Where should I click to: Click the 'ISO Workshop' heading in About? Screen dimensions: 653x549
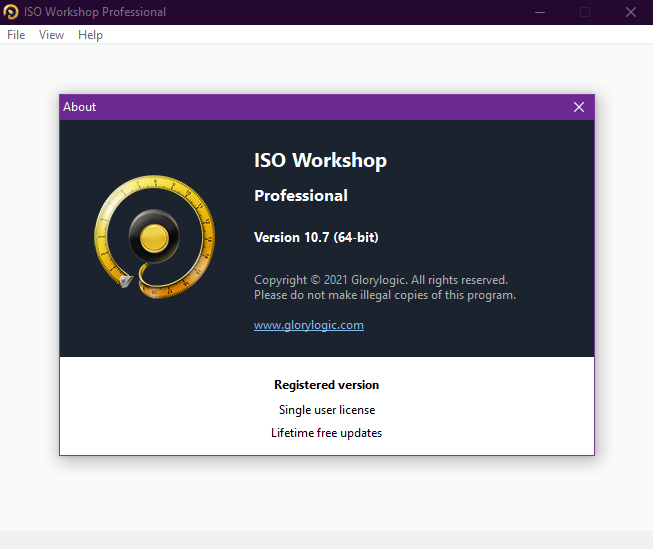pos(320,160)
